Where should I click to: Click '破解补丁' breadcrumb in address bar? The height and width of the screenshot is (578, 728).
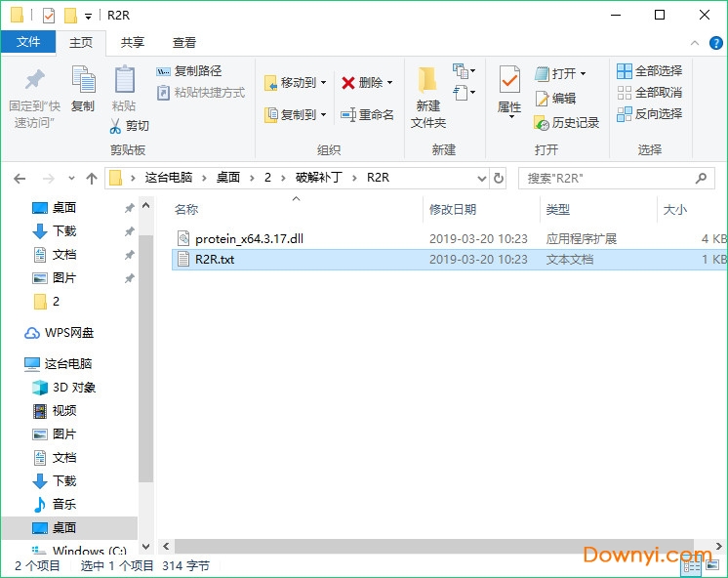point(319,178)
